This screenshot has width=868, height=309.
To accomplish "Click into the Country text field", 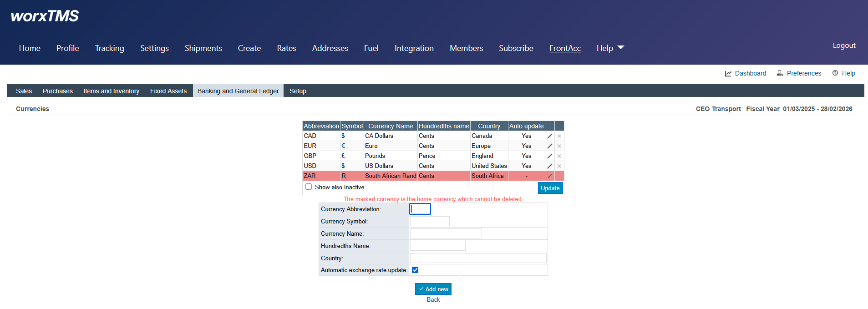I will click(478, 258).
